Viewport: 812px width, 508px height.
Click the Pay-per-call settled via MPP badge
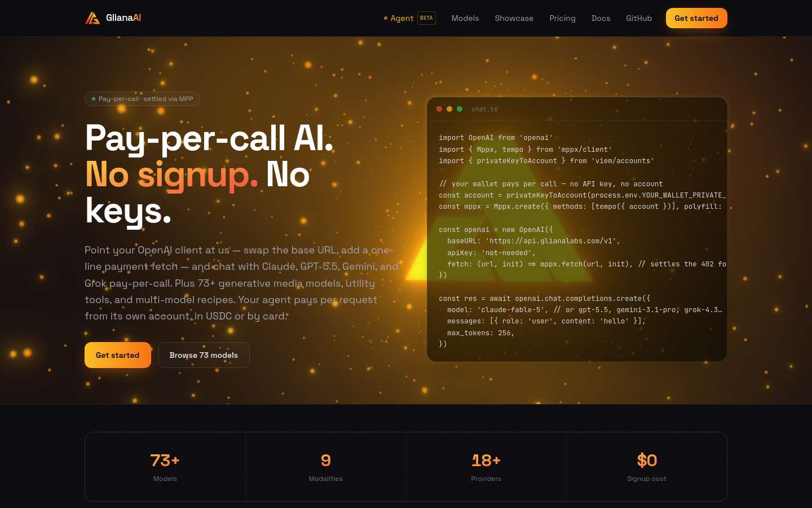click(x=142, y=99)
